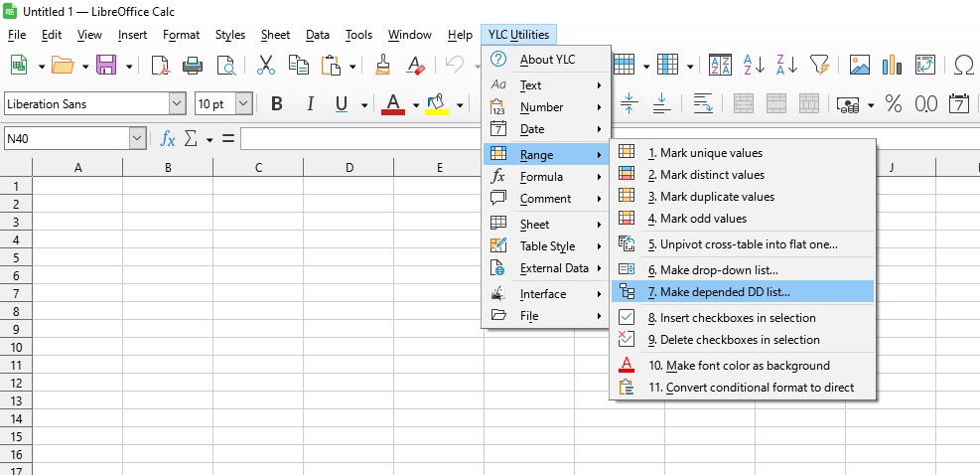
Task: Expand the 10 pt font size dropdown
Action: tap(243, 104)
